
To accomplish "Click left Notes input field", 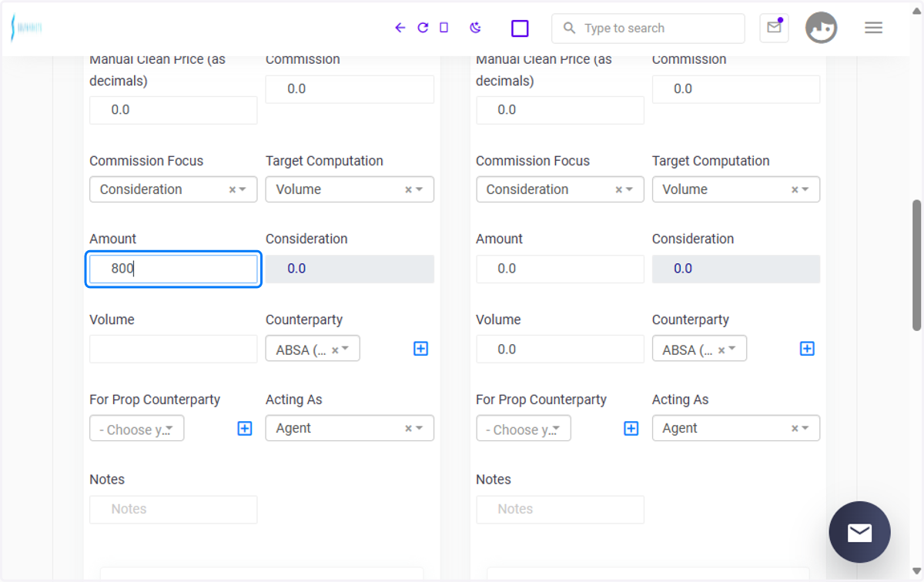I will [x=173, y=510].
